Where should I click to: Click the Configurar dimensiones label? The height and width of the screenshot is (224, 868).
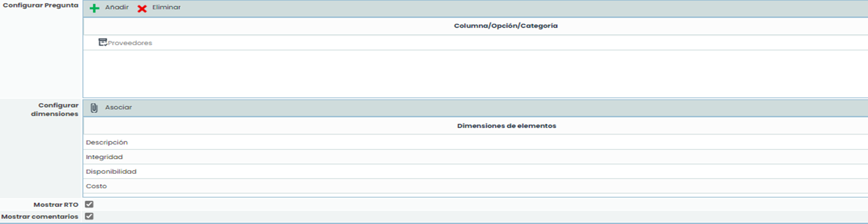tap(55, 110)
